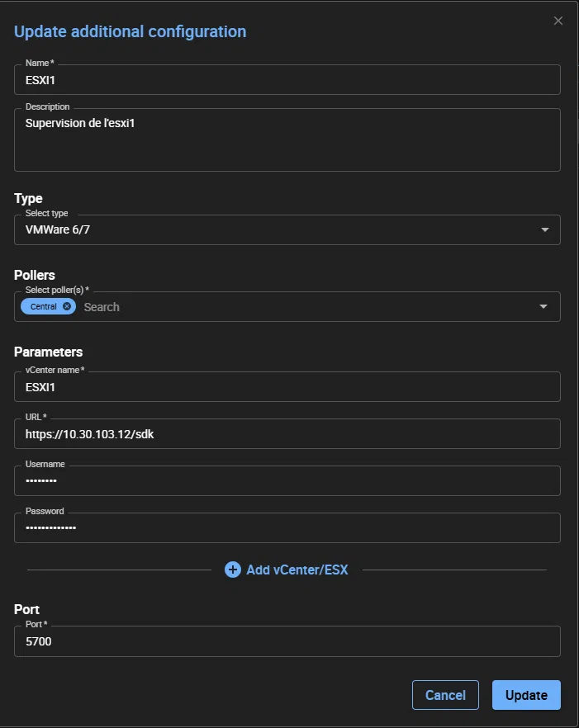Close the Update additional configuration dialog
This screenshot has height=728, width=579.
coord(558,21)
